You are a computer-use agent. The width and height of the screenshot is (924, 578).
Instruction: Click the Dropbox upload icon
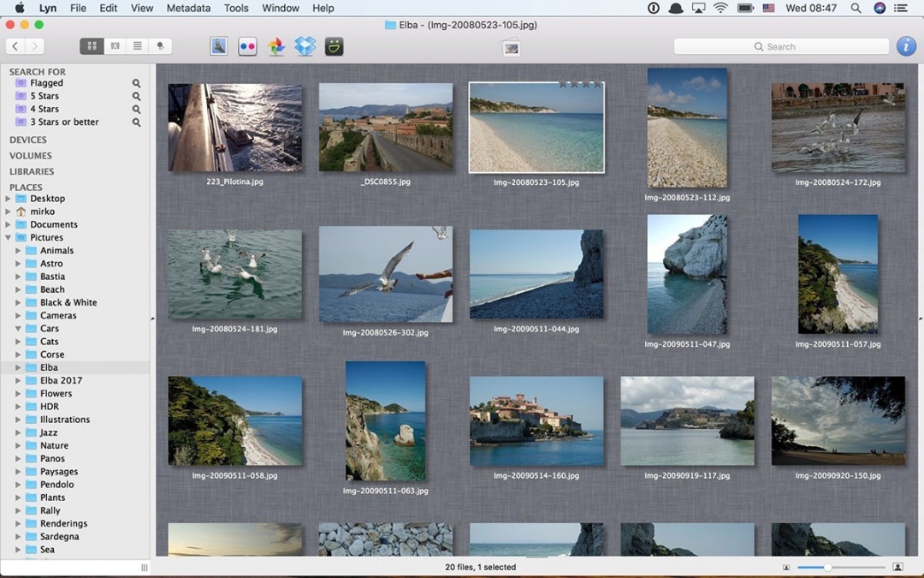tap(305, 46)
